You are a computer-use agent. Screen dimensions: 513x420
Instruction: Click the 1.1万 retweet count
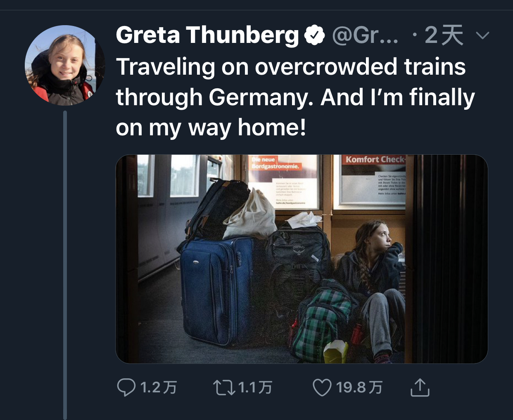(x=255, y=387)
